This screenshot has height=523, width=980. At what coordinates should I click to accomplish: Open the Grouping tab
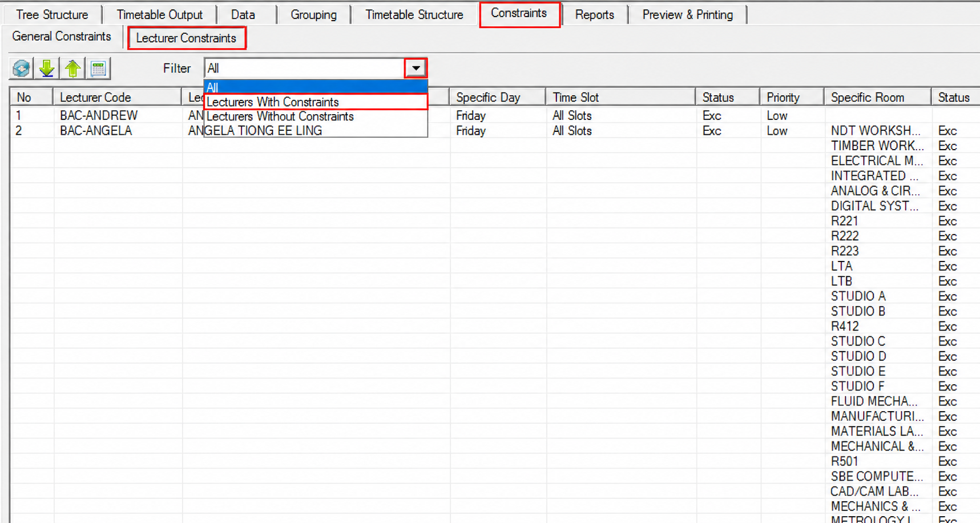click(313, 15)
